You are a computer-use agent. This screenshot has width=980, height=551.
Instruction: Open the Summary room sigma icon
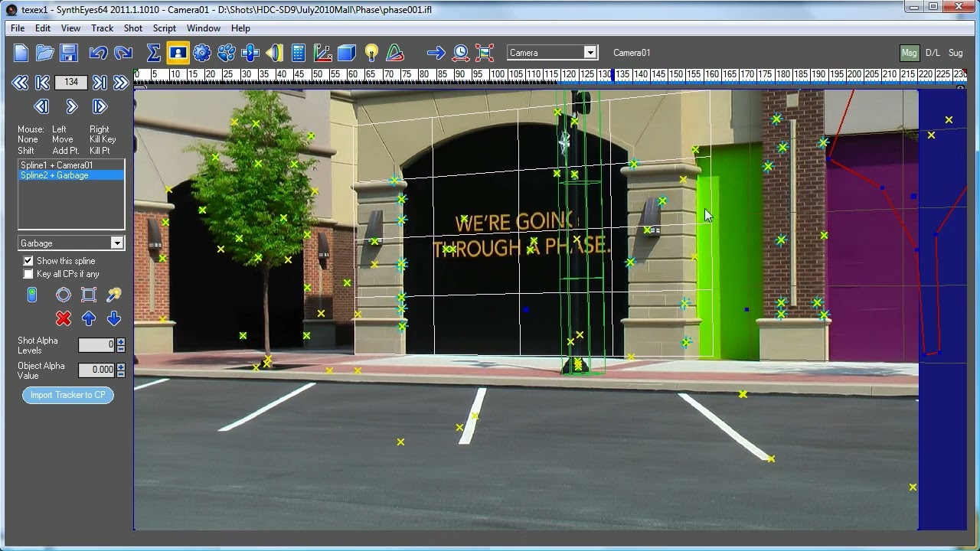153,53
